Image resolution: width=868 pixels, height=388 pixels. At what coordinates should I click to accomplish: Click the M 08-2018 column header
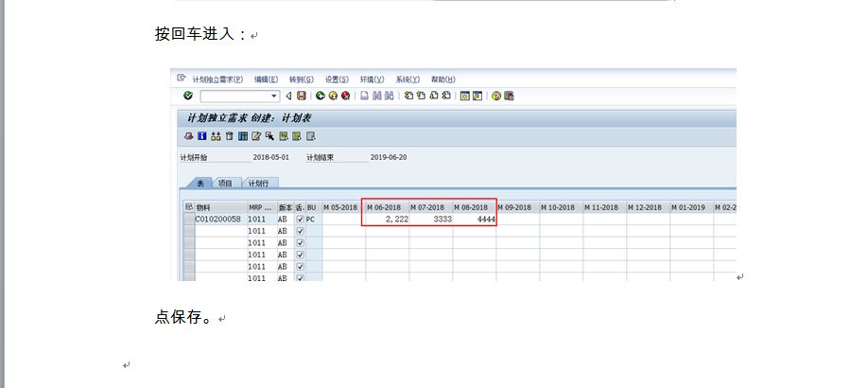click(474, 207)
